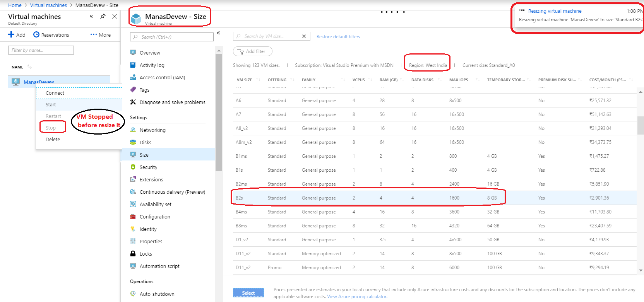Choose Start from context menu
Viewport: 644px width, 302px height.
tap(51, 104)
